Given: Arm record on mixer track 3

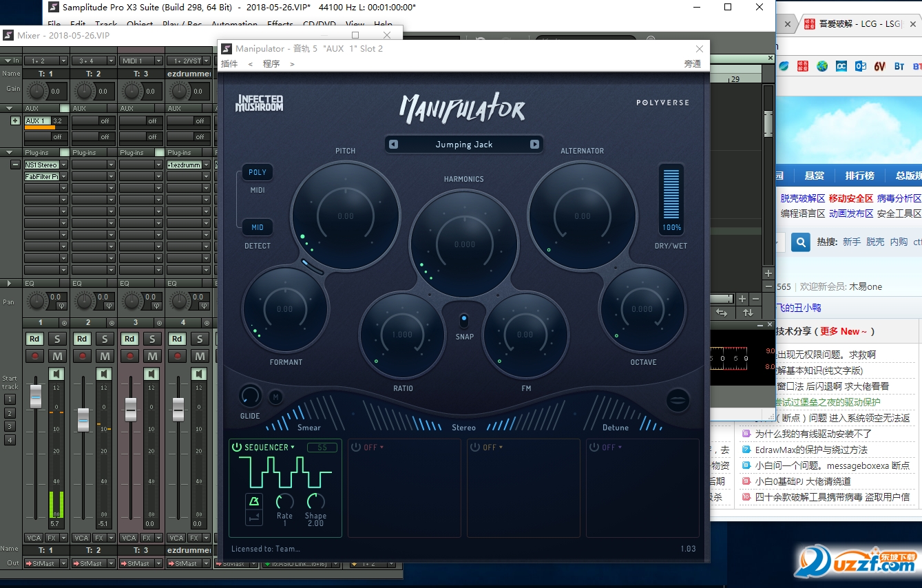Looking at the screenshot, I should tap(129, 356).
